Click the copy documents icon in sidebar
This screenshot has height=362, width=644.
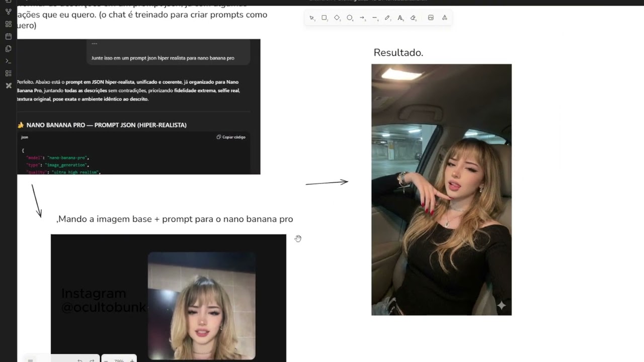tap(8, 49)
